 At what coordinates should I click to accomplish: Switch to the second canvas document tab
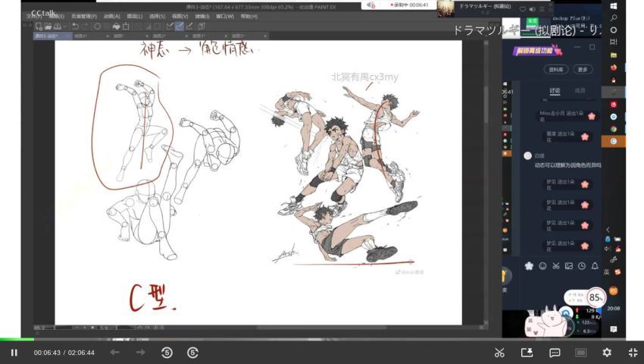click(92, 36)
